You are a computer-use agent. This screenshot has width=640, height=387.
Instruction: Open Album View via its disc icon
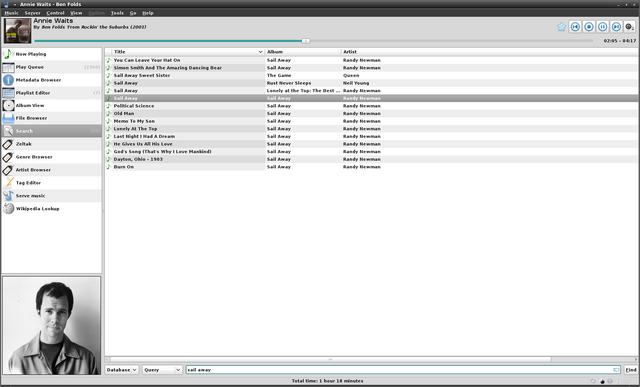(8, 105)
